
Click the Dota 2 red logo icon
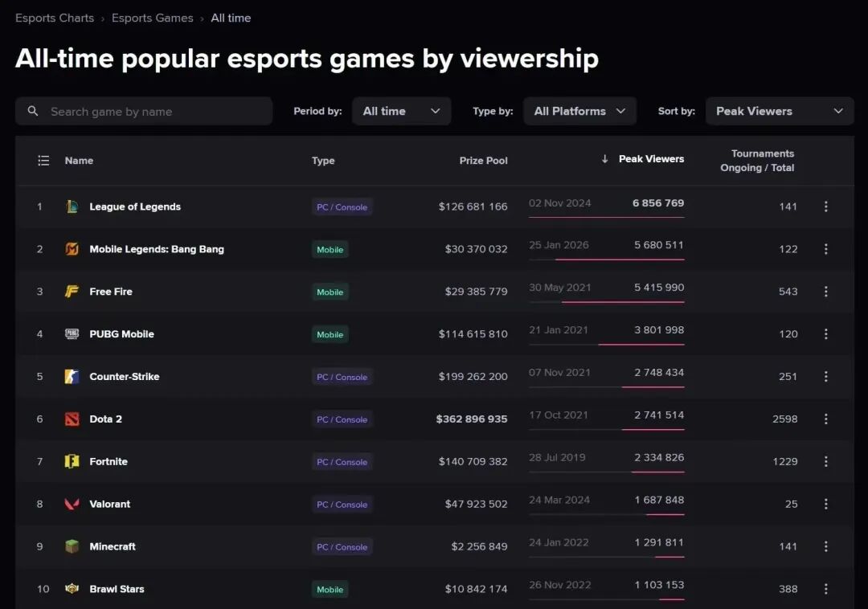pos(72,419)
